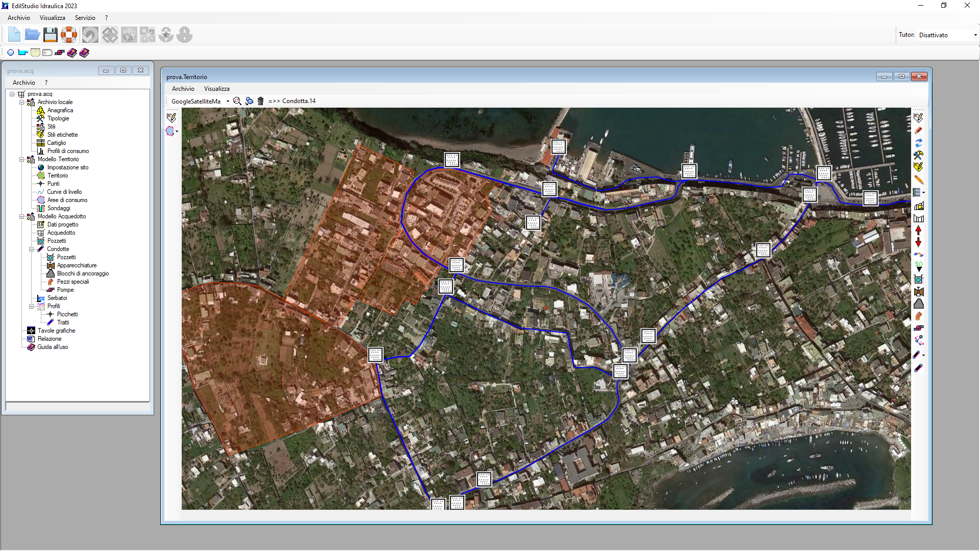Image resolution: width=980 pixels, height=551 pixels.
Task: Open Archivio menu in prova.Territorio window
Action: pyautogui.click(x=183, y=89)
